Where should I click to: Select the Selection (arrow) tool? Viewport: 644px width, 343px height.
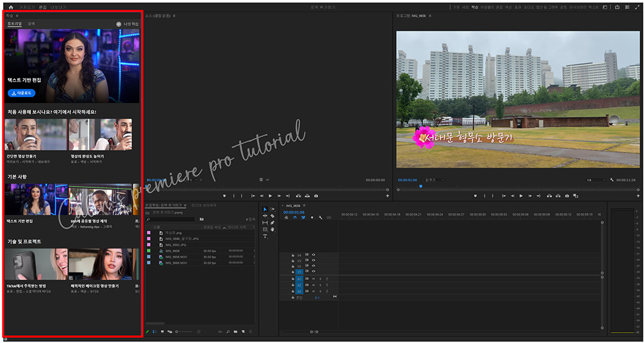[x=265, y=209]
